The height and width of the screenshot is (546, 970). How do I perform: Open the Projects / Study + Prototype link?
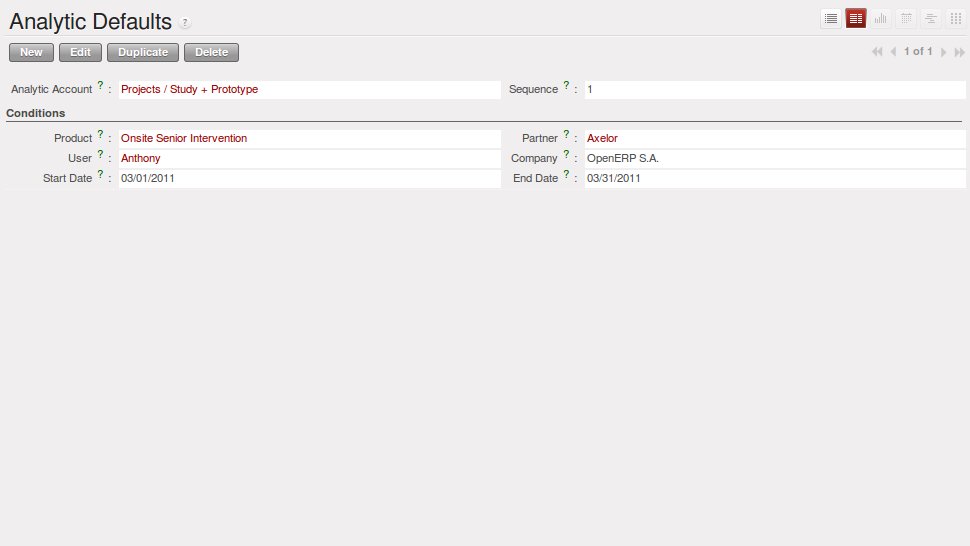(x=189, y=90)
